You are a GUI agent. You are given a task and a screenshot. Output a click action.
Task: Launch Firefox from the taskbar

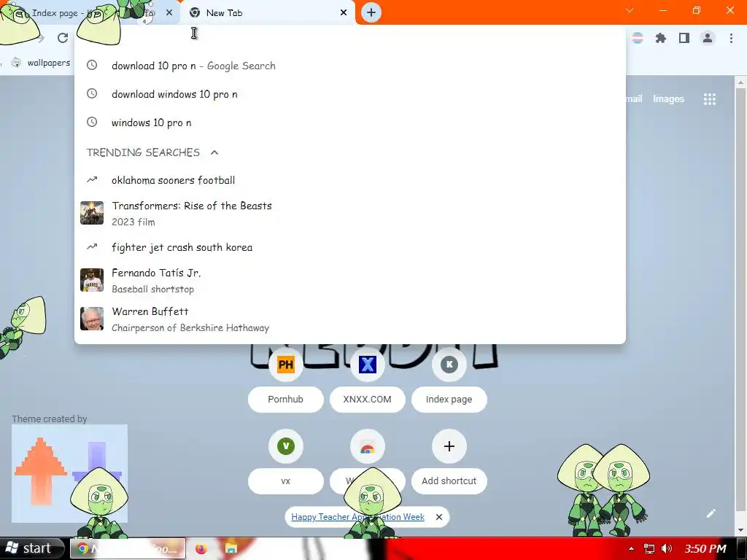[201, 549]
